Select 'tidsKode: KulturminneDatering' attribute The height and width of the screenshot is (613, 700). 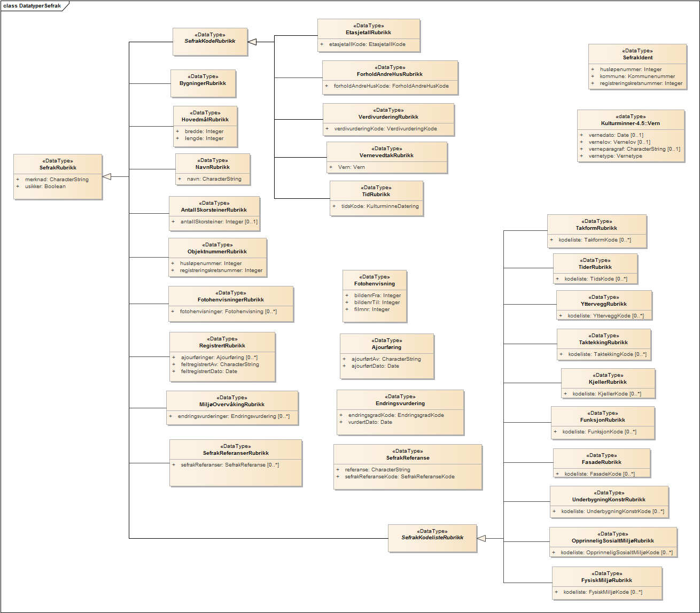tap(380, 206)
